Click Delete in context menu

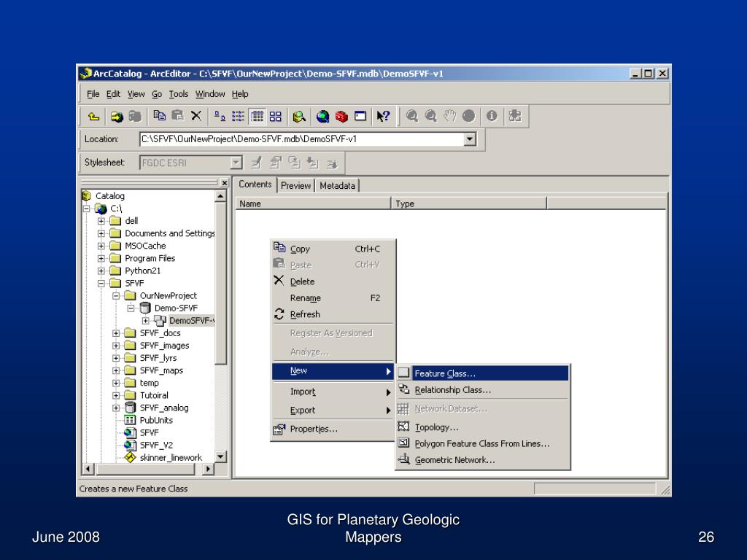coord(333,281)
